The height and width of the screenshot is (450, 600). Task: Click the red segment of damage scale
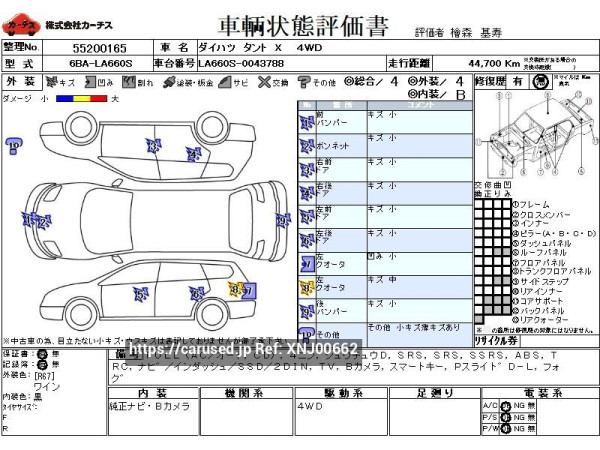coord(98,99)
